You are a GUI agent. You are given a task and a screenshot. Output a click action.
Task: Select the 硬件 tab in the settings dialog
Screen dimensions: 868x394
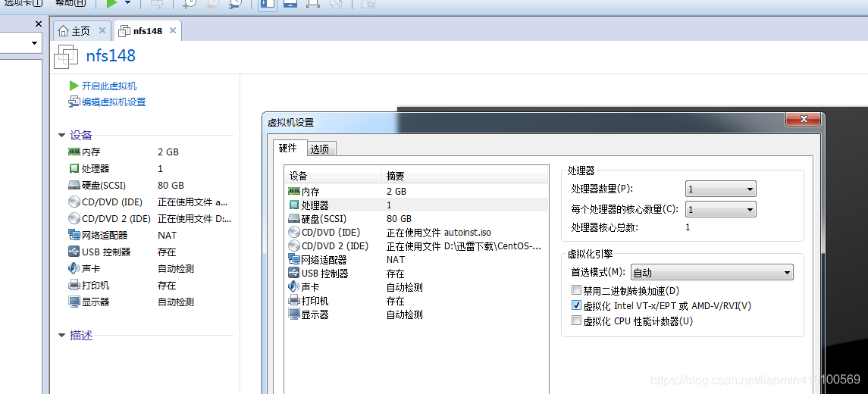click(x=288, y=148)
